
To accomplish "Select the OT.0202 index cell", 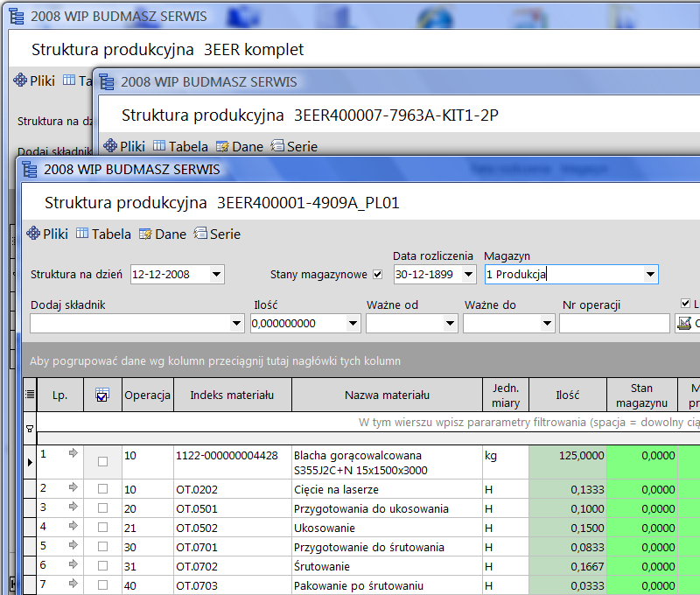I will click(233, 489).
